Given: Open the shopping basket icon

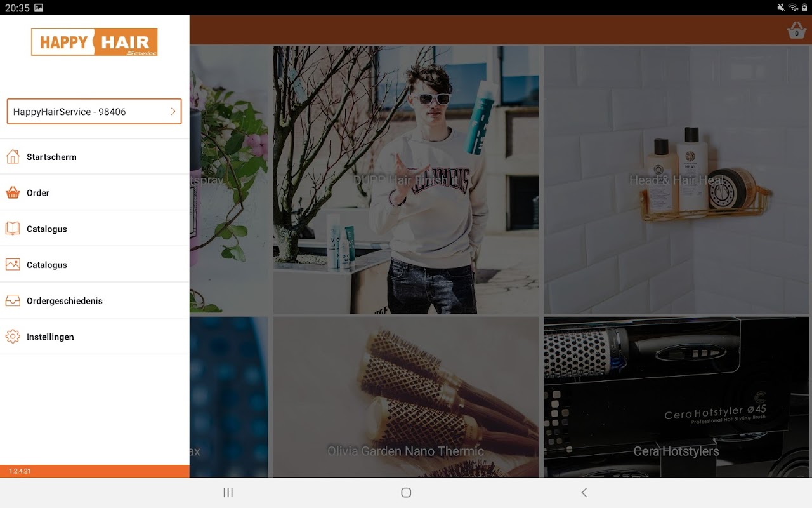Looking at the screenshot, I should [797, 30].
